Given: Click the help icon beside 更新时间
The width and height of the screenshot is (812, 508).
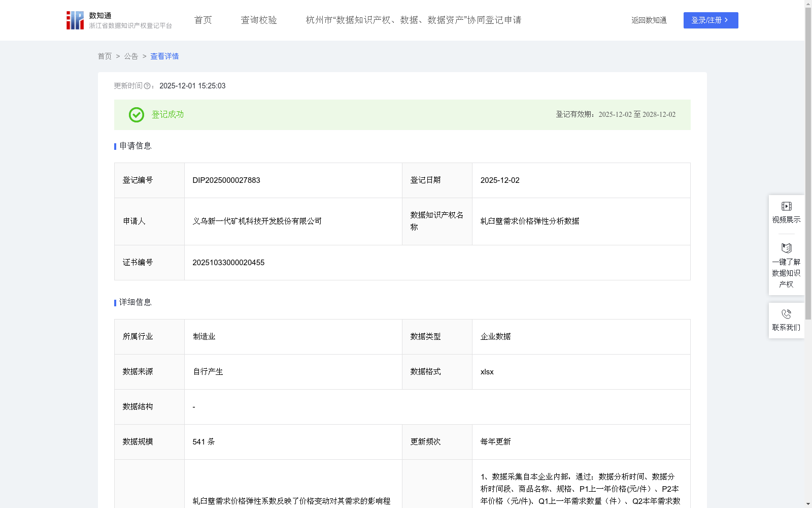Looking at the screenshot, I should click(x=147, y=86).
